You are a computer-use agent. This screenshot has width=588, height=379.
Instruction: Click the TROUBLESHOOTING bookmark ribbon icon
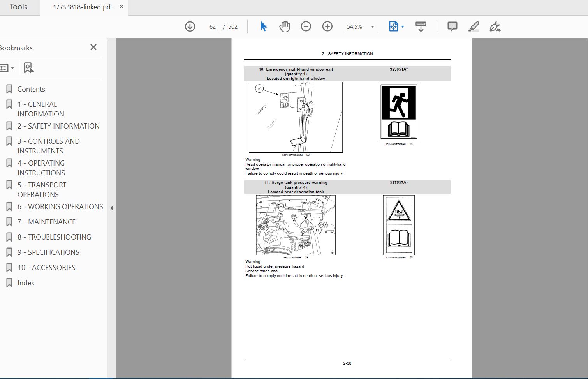point(9,237)
